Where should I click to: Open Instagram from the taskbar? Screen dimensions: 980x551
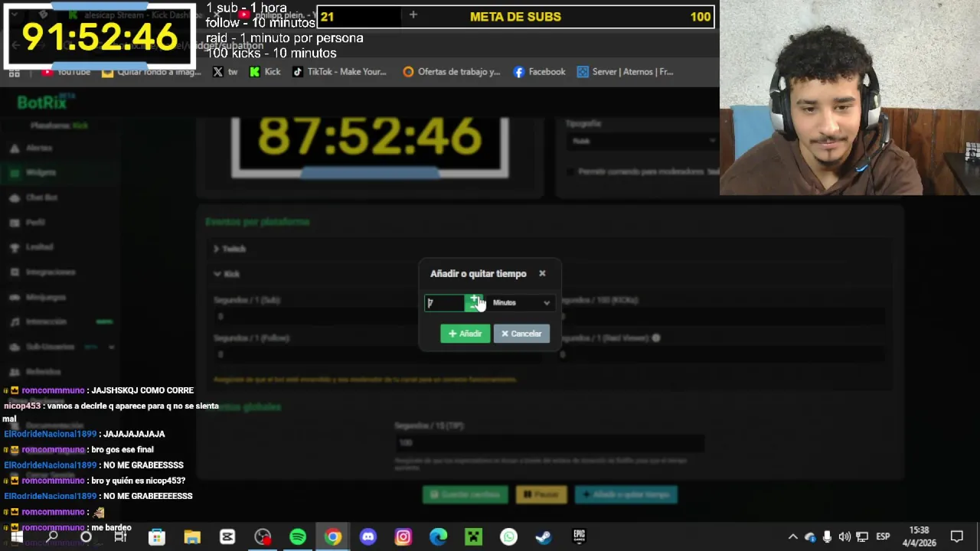click(x=403, y=537)
